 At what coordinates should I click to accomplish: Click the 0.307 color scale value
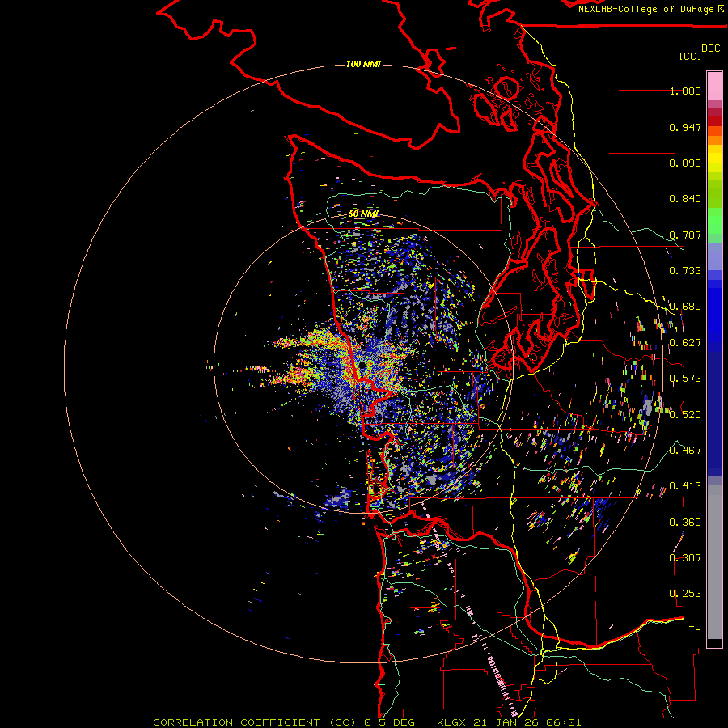click(x=685, y=557)
